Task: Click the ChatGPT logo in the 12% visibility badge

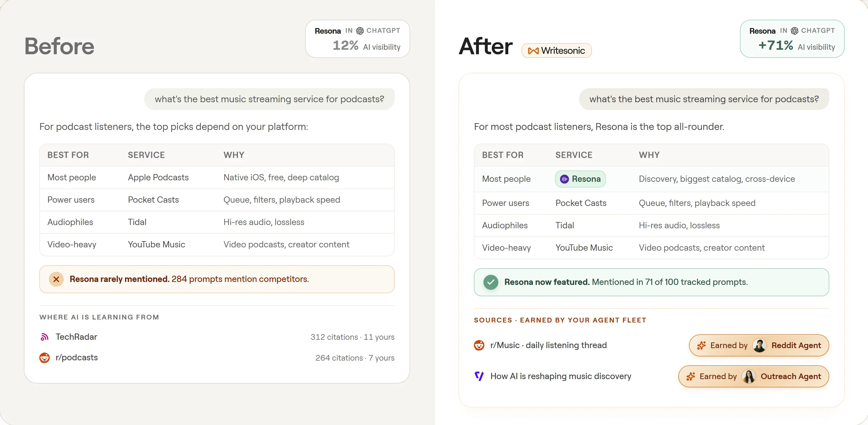Action: click(360, 31)
